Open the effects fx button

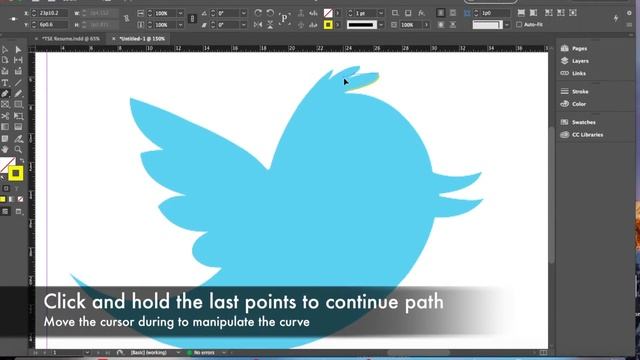pyautogui.click(x=421, y=13)
